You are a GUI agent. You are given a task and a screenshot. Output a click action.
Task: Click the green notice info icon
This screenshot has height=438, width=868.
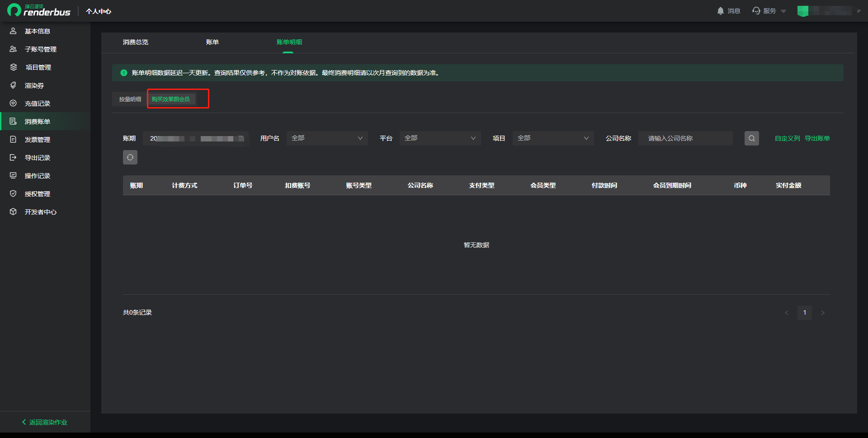click(x=123, y=73)
